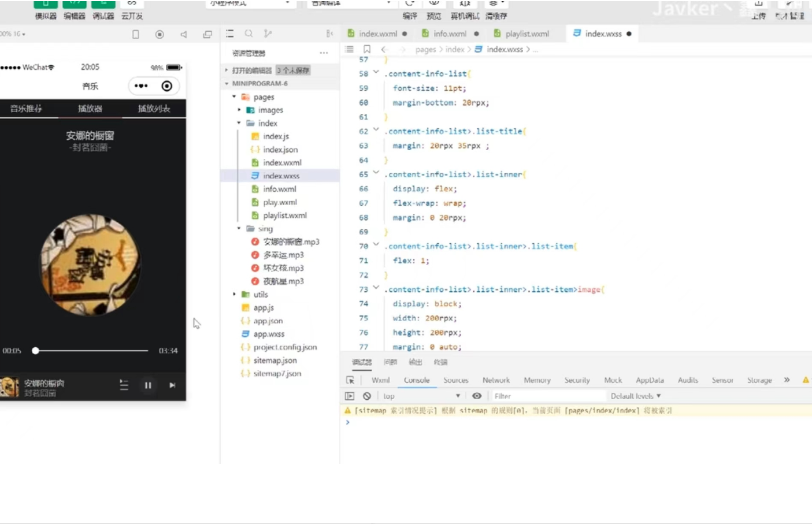Screen dimensions: 812x524
Task: Open index.js in file tree
Action: (276, 136)
